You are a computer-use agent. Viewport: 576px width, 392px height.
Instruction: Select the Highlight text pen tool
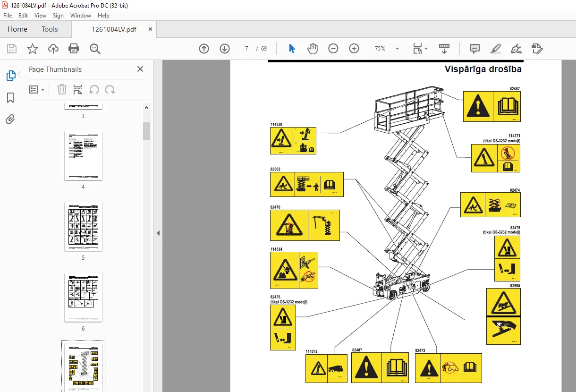pyautogui.click(x=496, y=49)
